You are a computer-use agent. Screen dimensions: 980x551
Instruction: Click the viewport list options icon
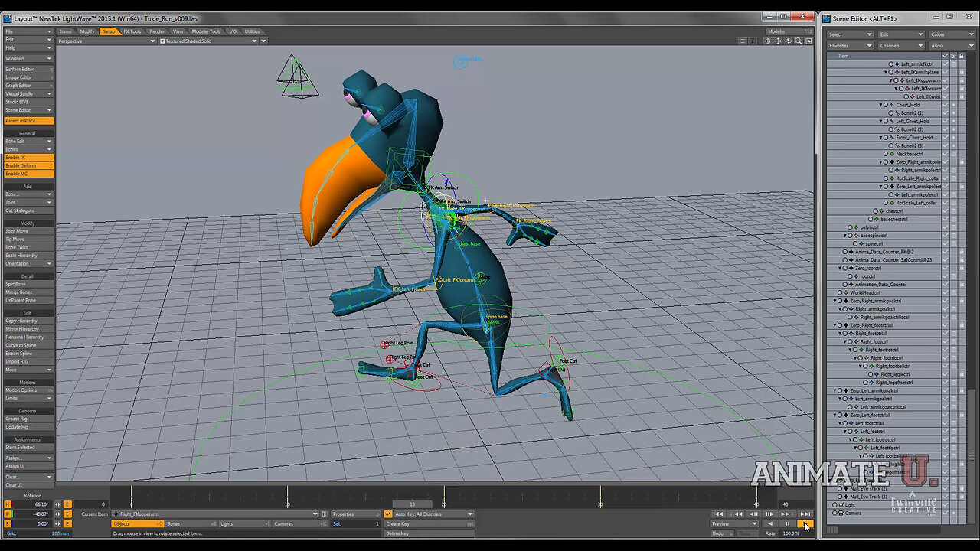(742, 41)
